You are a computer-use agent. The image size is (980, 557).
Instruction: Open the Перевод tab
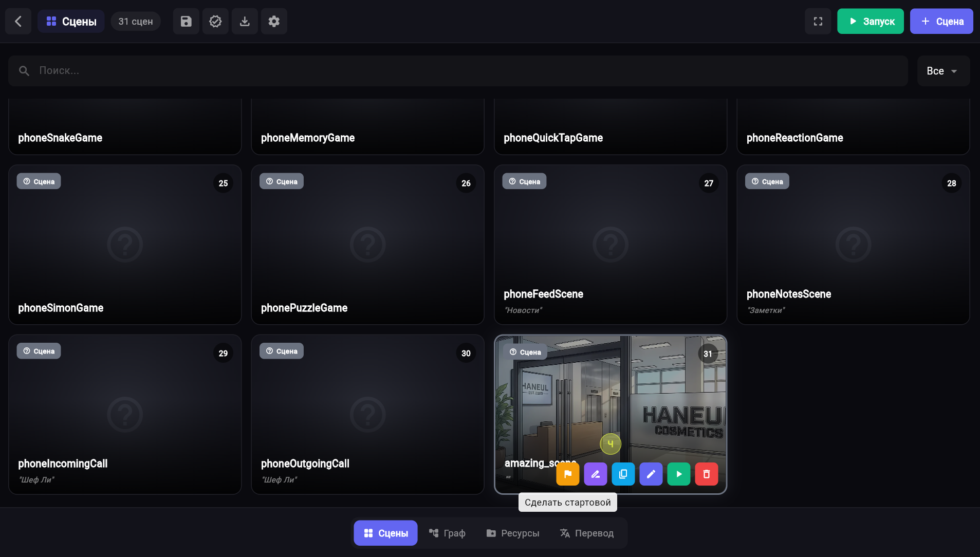pyautogui.click(x=587, y=533)
